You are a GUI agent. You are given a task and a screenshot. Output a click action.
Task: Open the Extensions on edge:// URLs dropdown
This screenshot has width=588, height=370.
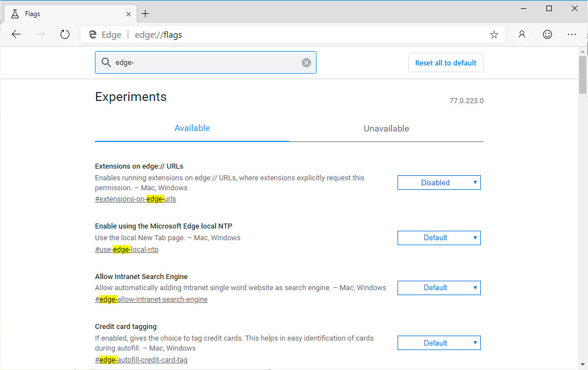(439, 183)
